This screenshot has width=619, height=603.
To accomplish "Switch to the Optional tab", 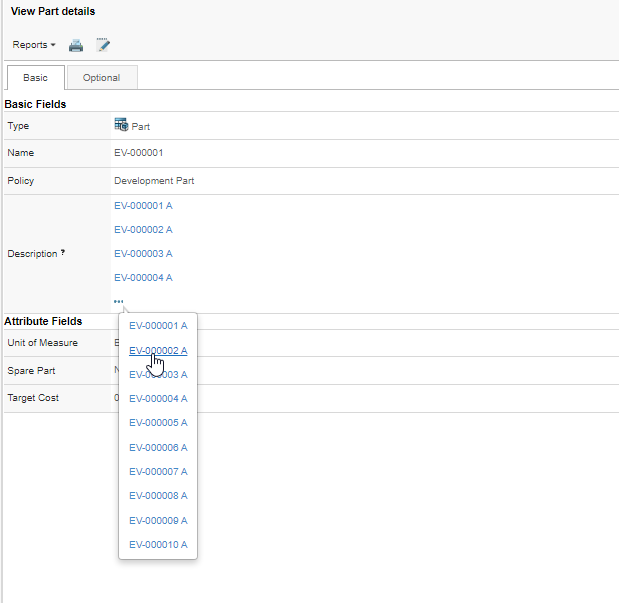I will pyautogui.click(x=101, y=78).
